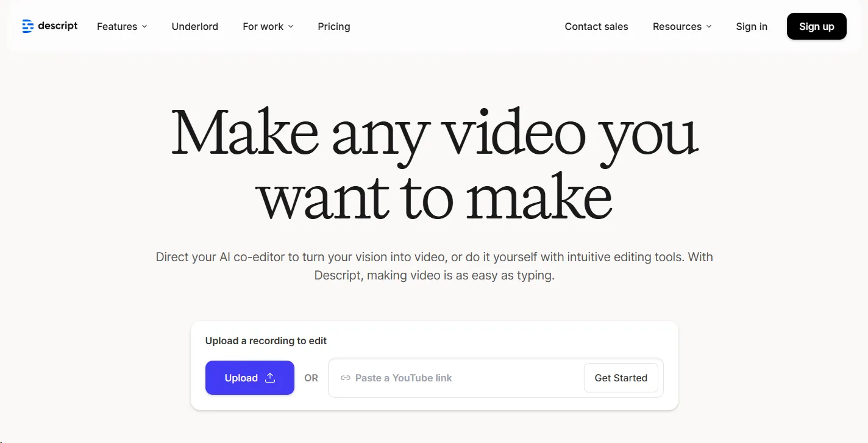Select the Contact sales link
The width and height of the screenshot is (868, 443).
click(596, 26)
